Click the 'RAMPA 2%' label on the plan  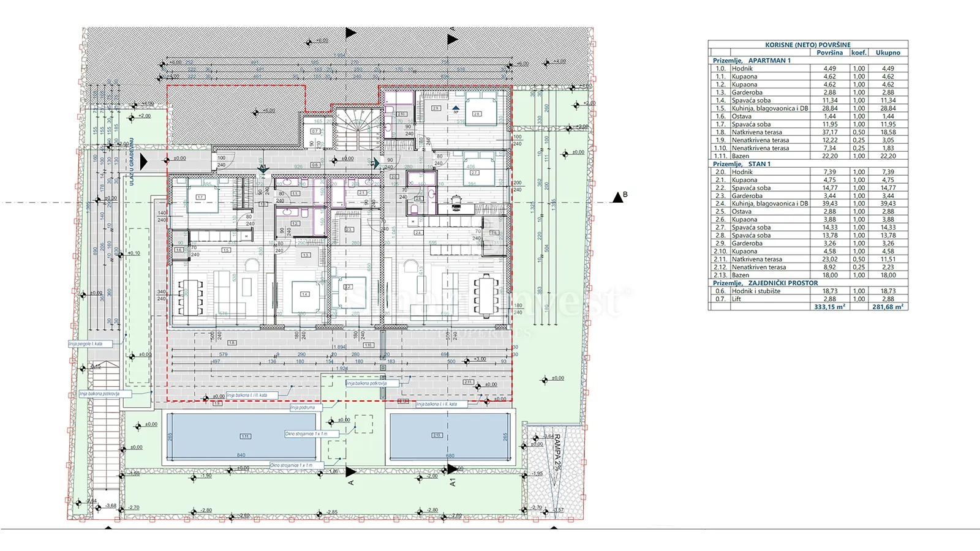point(557,452)
